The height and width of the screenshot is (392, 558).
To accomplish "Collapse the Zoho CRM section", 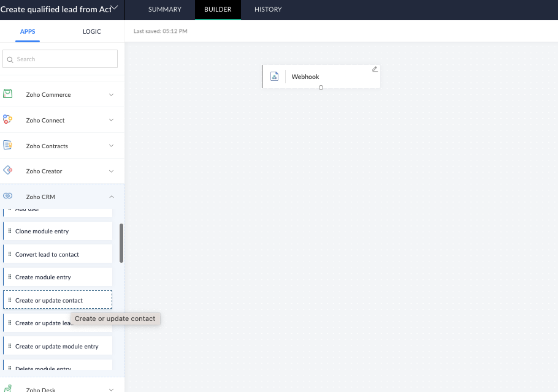I will pos(112,197).
